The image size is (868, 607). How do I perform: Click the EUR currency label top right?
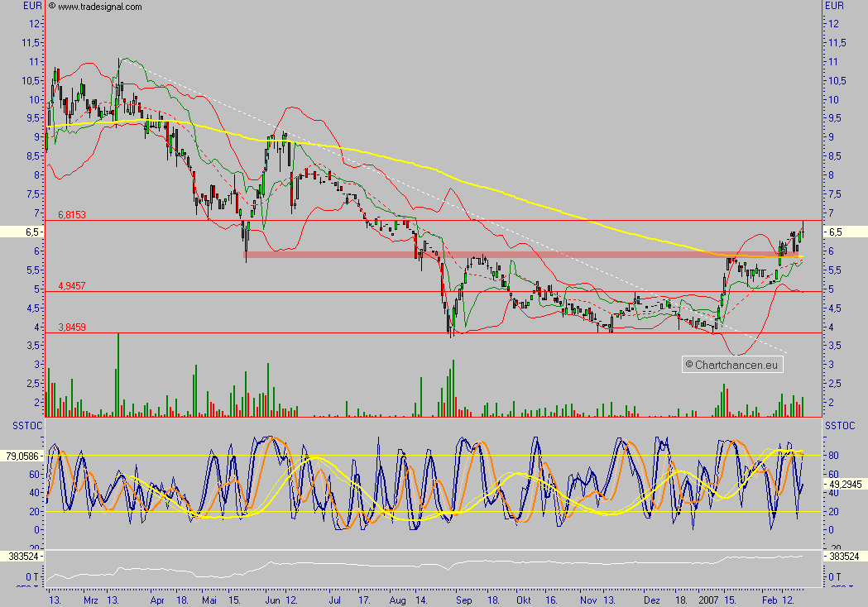click(834, 6)
